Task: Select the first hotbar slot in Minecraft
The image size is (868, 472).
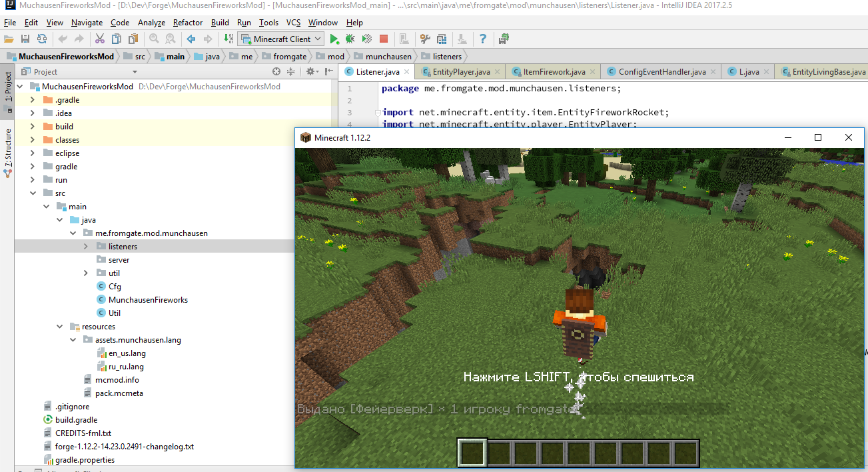Action: [x=472, y=453]
